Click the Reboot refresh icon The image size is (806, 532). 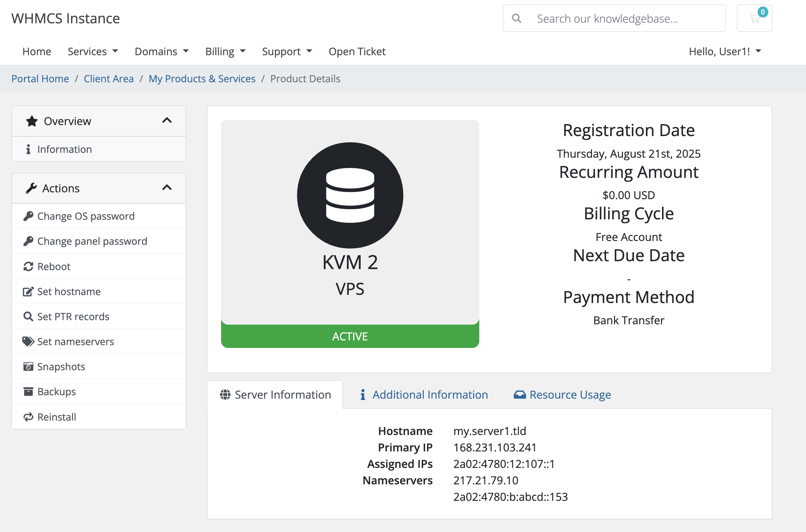(28, 266)
